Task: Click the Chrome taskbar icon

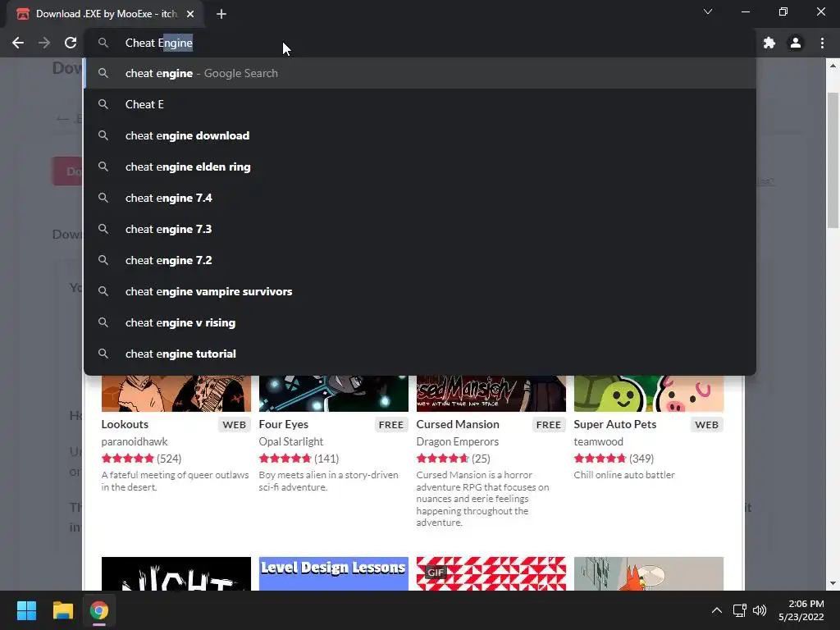Action: (99, 610)
